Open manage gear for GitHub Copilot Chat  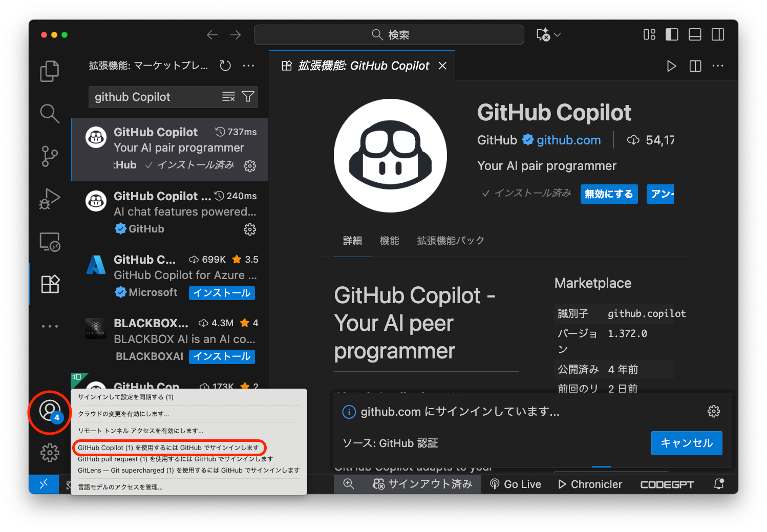coord(250,229)
